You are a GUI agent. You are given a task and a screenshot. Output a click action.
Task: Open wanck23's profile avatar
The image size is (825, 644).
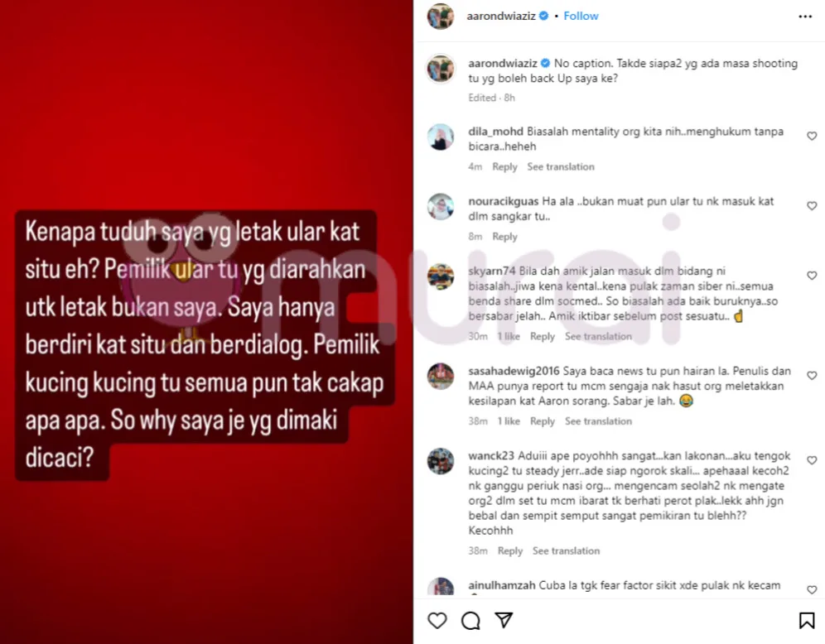pos(441,461)
